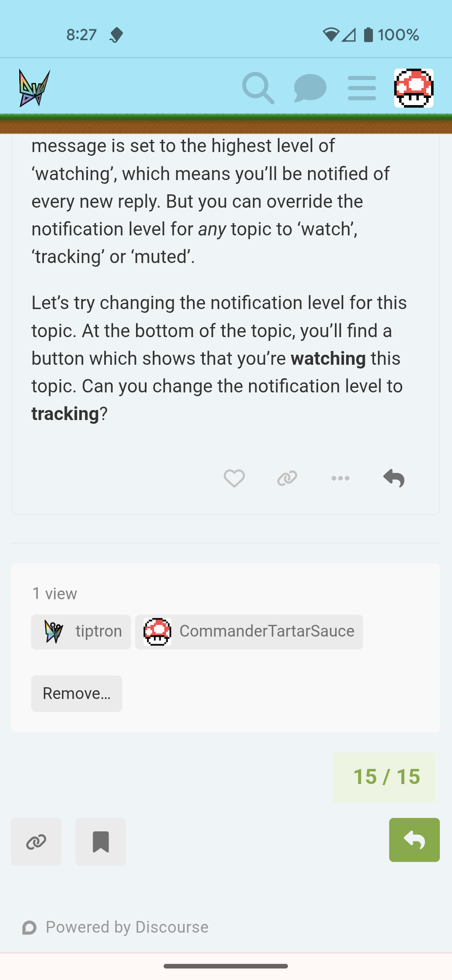
Task: Show more post actions ellipsis
Action: click(x=340, y=478)
